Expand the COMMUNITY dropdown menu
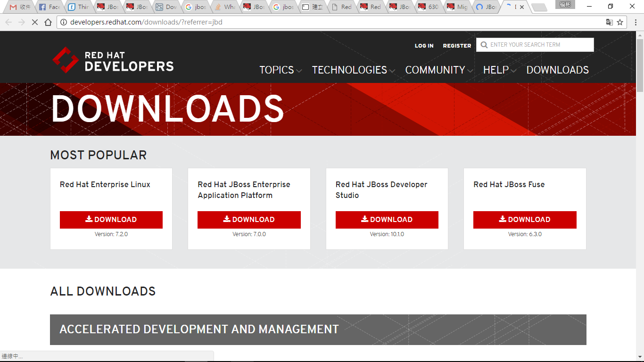This screenshot has height=362, width=644. coord(439,70)
